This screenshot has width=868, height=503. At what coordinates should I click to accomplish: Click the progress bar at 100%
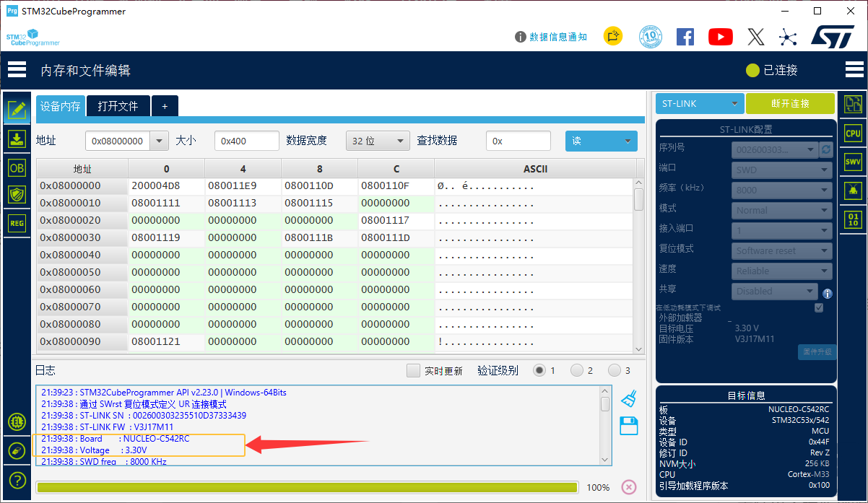pyautogui.click(x=307, y=487)
